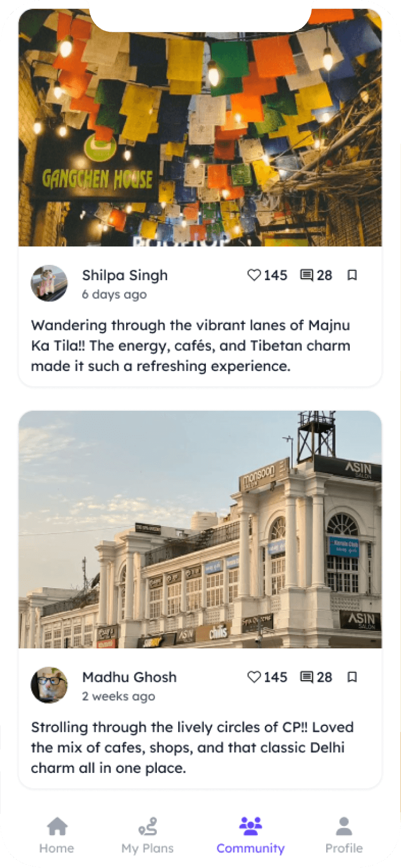
Task: Open the Gangchen House prayer flags photo
Action: coord(200,127)
